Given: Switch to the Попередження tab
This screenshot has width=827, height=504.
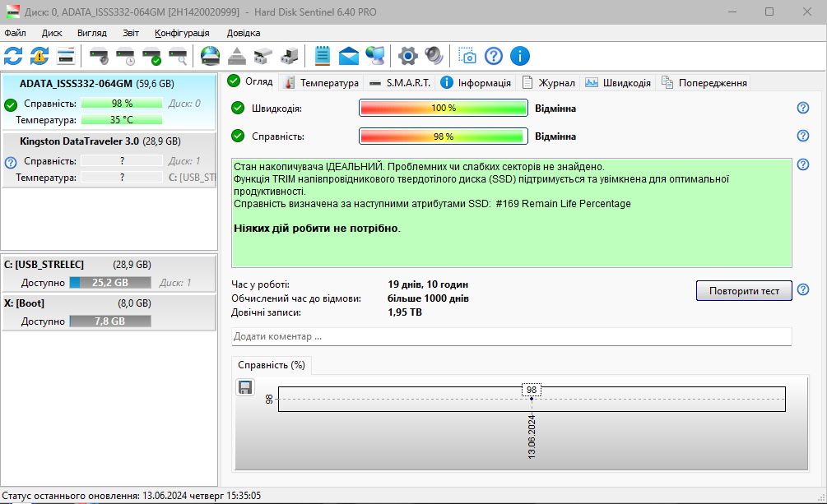Looking at the screenshot, I should [x=704, y=83].
